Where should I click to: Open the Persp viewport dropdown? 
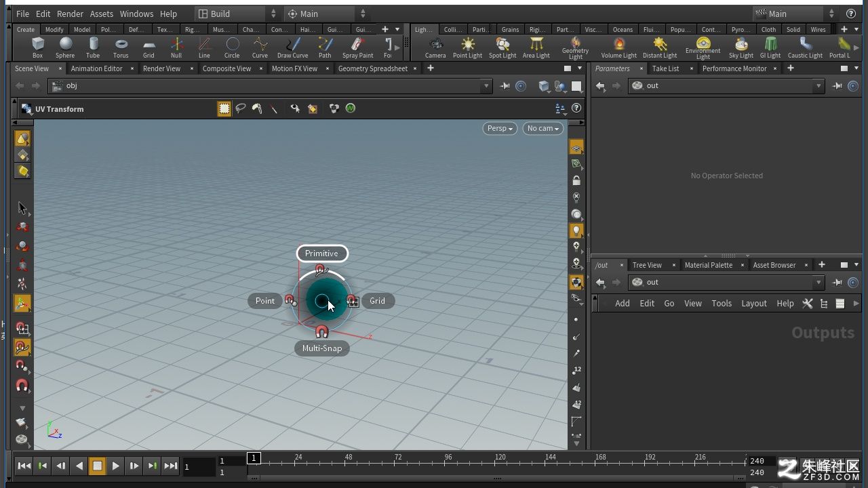click(500, 128)
